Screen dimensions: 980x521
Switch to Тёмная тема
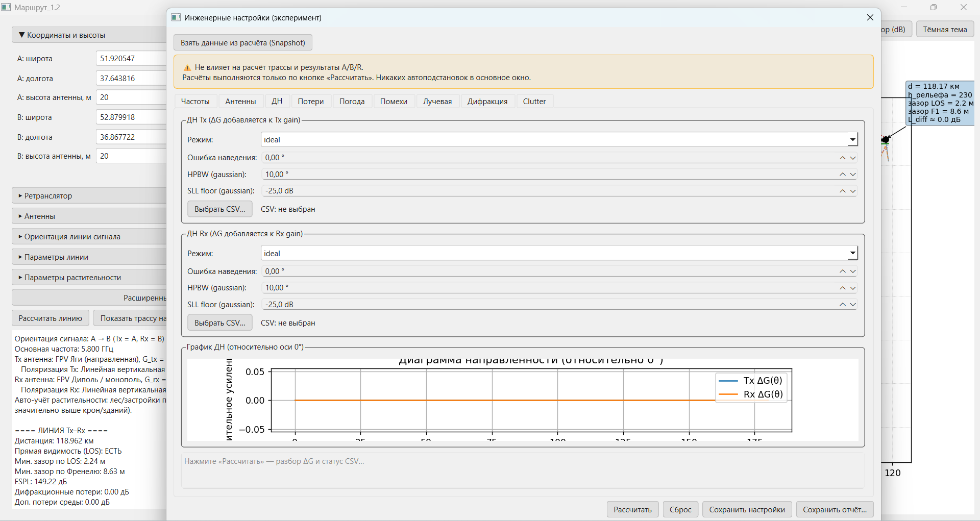click(944, 30)
